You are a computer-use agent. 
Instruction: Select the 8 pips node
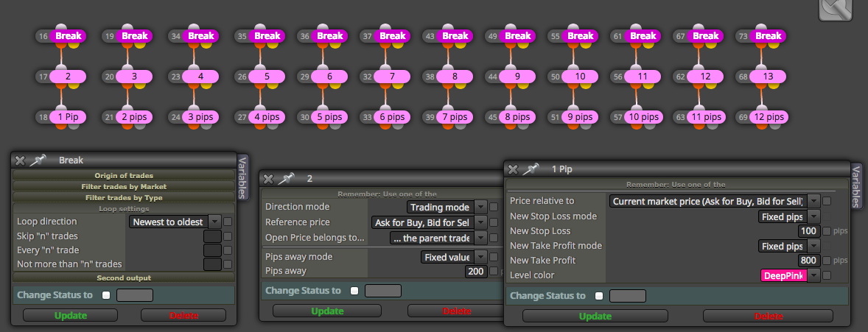(517, 117)
